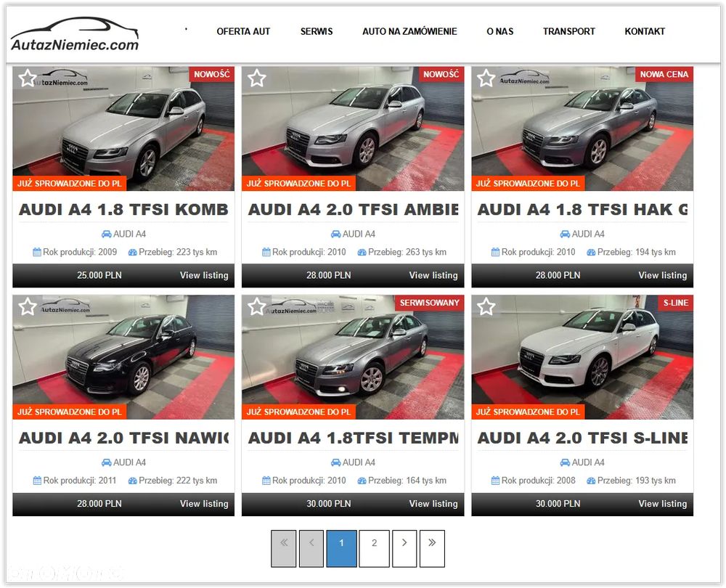The width and height of the screenshot is (726, 588).
Task: View listing for the 25.000 PLN Audi
Action: [x=204, y=275]
